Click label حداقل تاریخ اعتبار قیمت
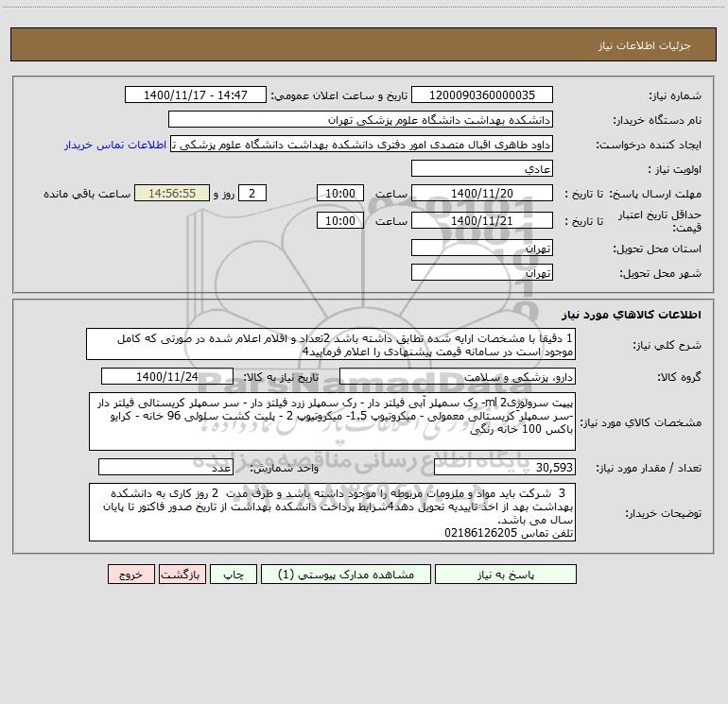This screenshot has width=728, height=704. pyautogui.click(x=660, y=221)
